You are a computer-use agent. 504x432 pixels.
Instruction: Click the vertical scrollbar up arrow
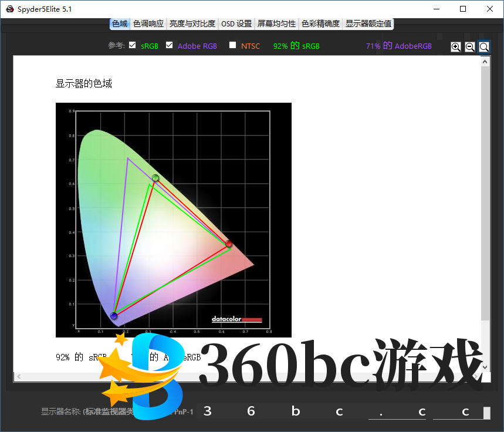click(485, 62)
